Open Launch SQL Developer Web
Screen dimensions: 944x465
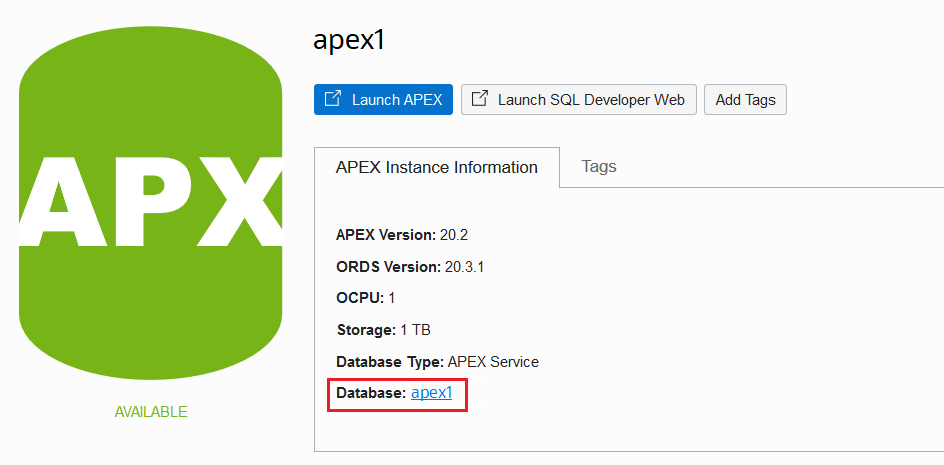click(579, 99)
